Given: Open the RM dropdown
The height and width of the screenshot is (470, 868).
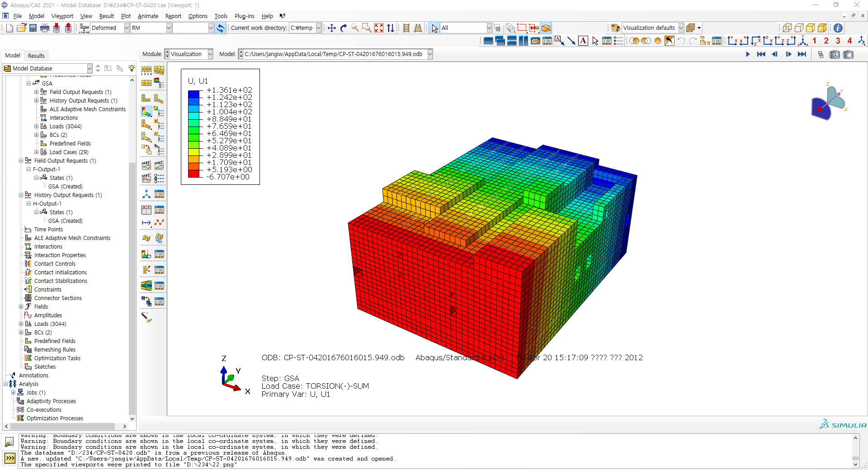Looking at the screenshot, I should (169, 28).
